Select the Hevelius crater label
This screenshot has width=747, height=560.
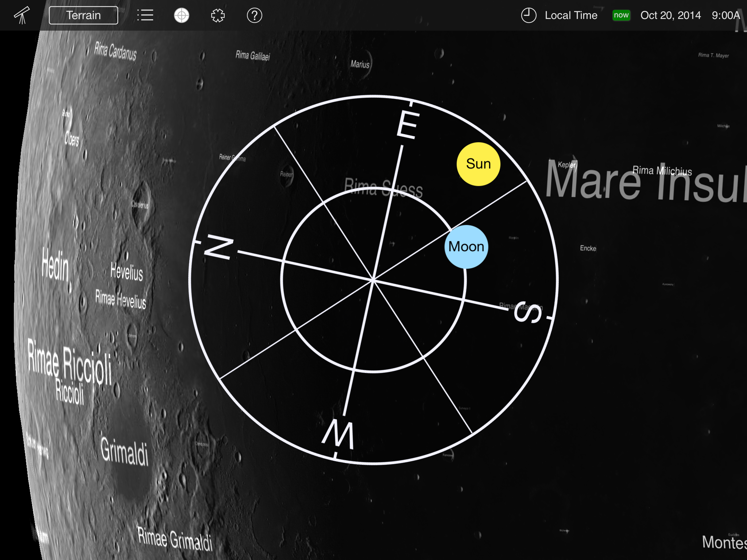pos(127,272)
